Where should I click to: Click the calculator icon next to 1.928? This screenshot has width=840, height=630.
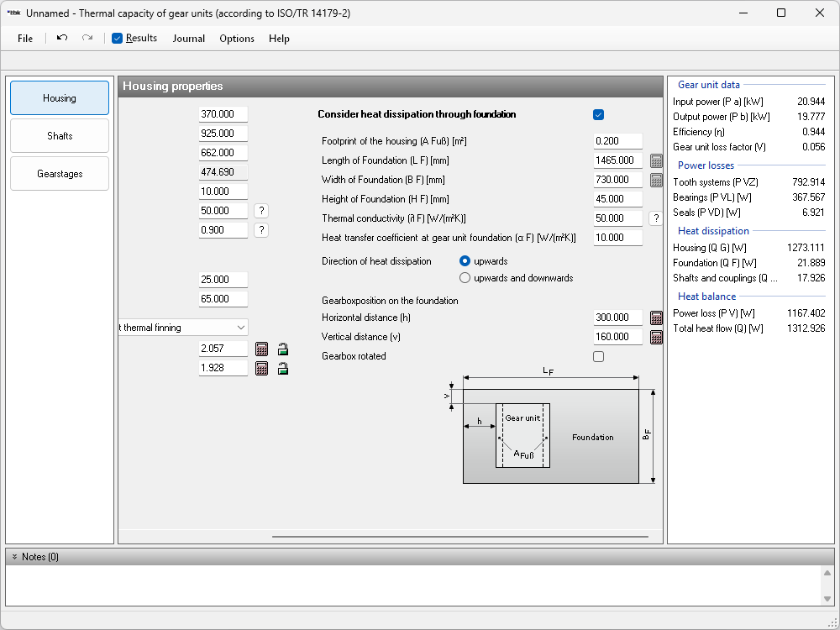[261, 368]
